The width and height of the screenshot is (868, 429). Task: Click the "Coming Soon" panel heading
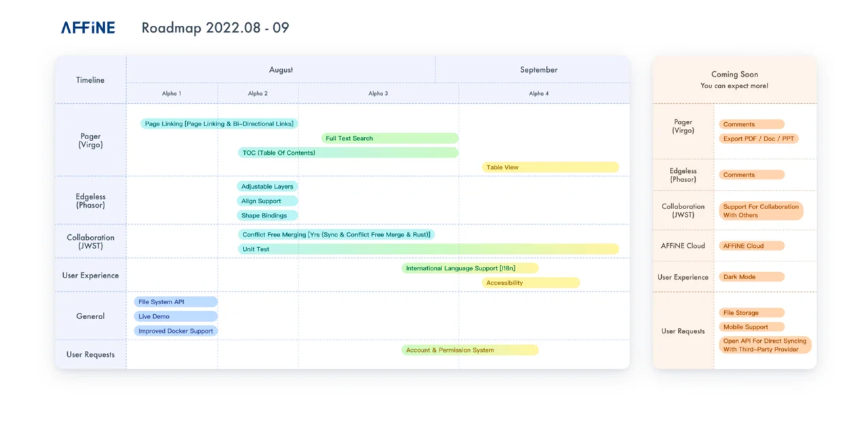tap(734, 75)
